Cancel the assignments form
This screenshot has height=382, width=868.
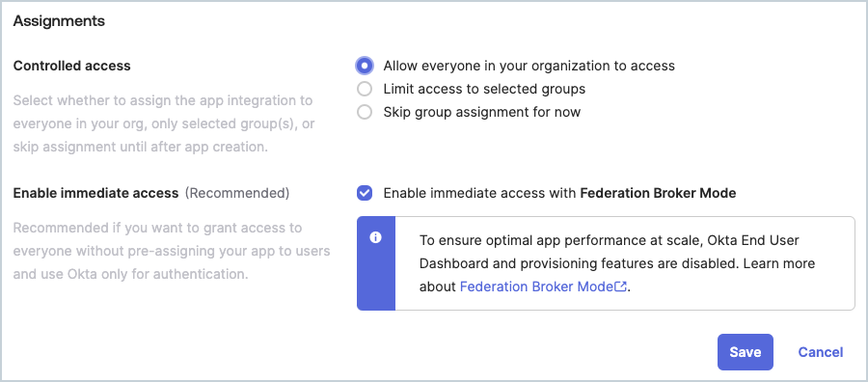coord(821,352)
